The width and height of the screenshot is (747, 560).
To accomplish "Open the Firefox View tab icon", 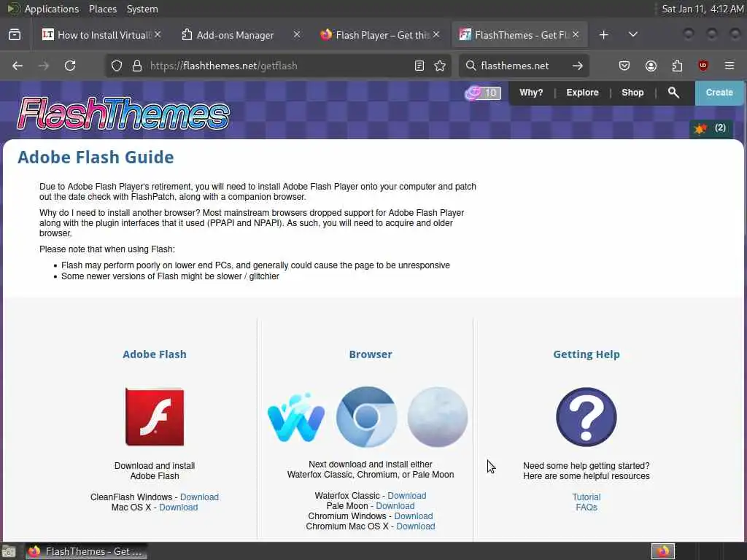I will pos(15,35).
